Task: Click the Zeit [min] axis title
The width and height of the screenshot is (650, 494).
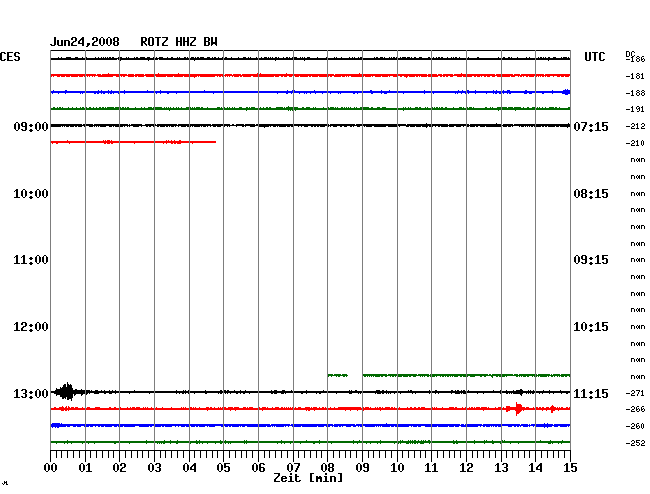Action: [308, 478]
